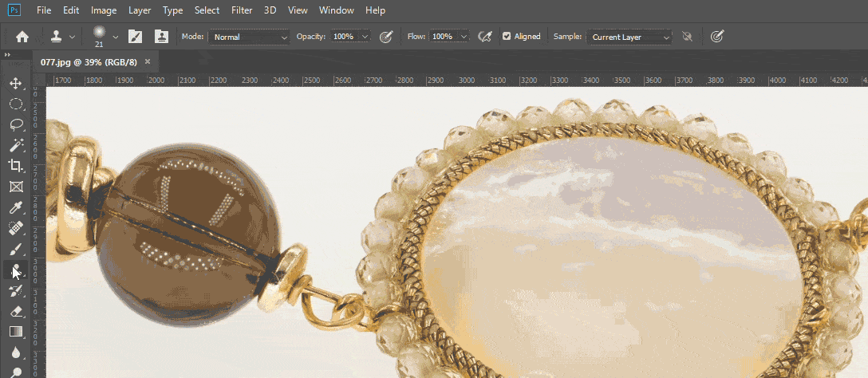Click the Opacity 100% field
Image resolution: width=868 pixels, height=378 pixels.
(344, 37)
